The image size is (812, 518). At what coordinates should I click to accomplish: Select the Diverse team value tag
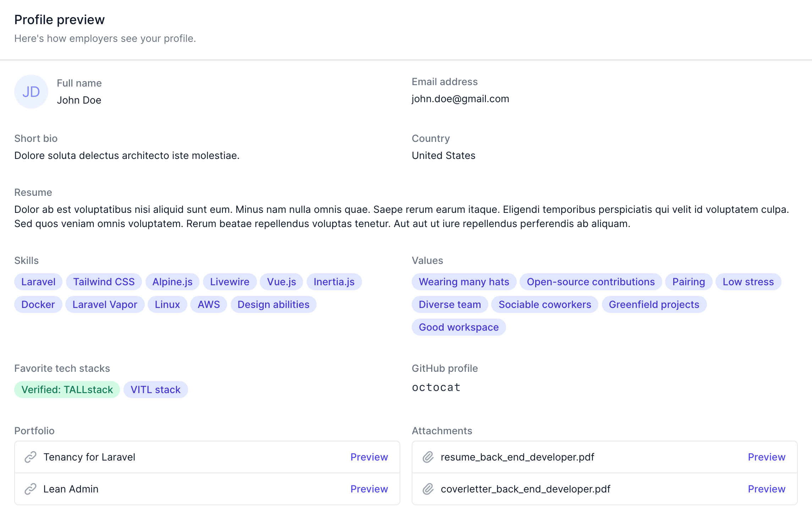click(x=450, y=304)
